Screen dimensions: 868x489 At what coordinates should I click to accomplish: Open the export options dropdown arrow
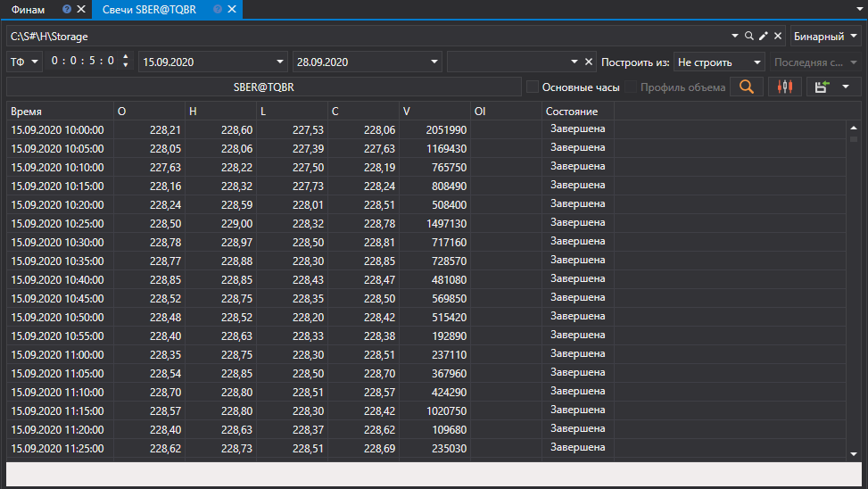[x=846, y=87]
